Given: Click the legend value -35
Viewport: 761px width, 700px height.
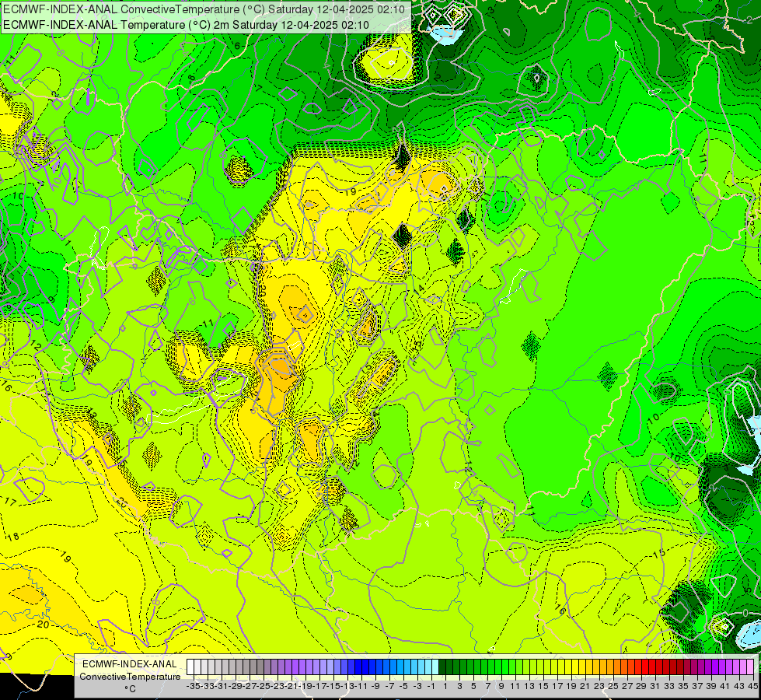Looking at the screenshot, I should click(193, 686).
